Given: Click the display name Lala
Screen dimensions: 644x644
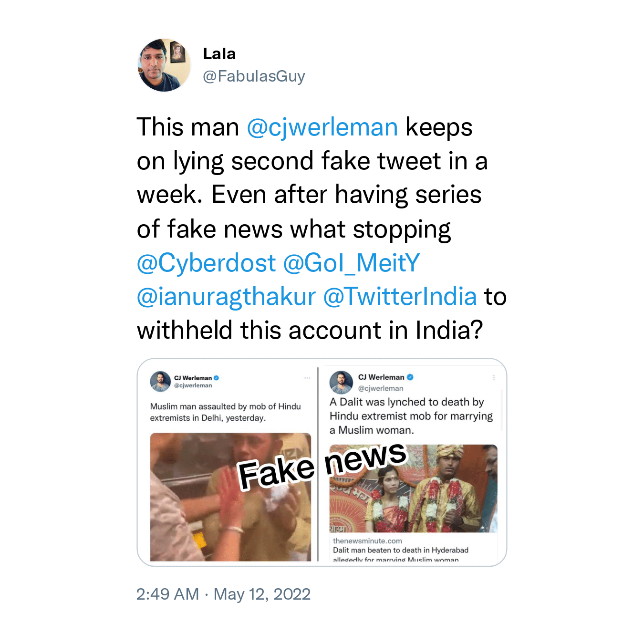Looking at the screenshot, I should tap(219, 54).
